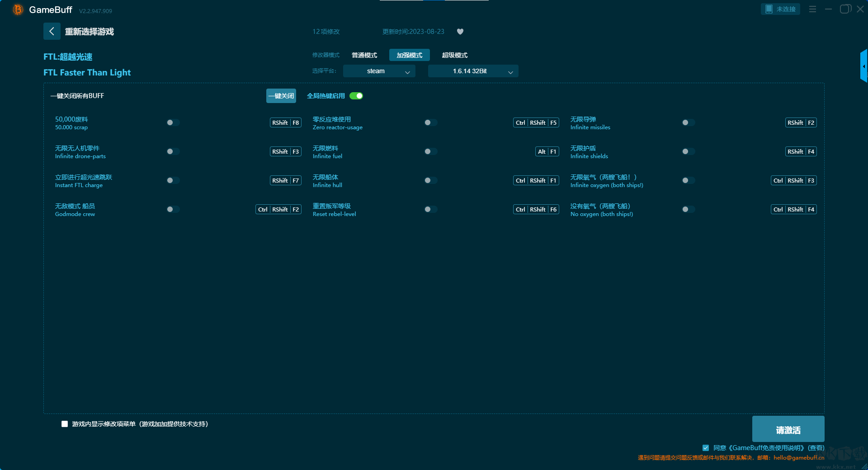
Task: Click the 无限导弹 Infinite missiles label
Action: (x=583, y=119)
